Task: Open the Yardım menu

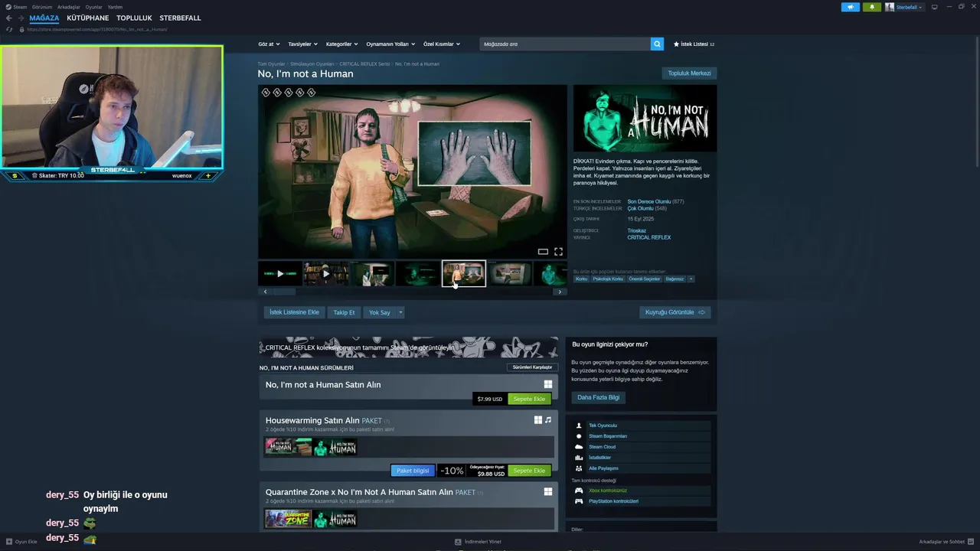Action: click(115, 7)
